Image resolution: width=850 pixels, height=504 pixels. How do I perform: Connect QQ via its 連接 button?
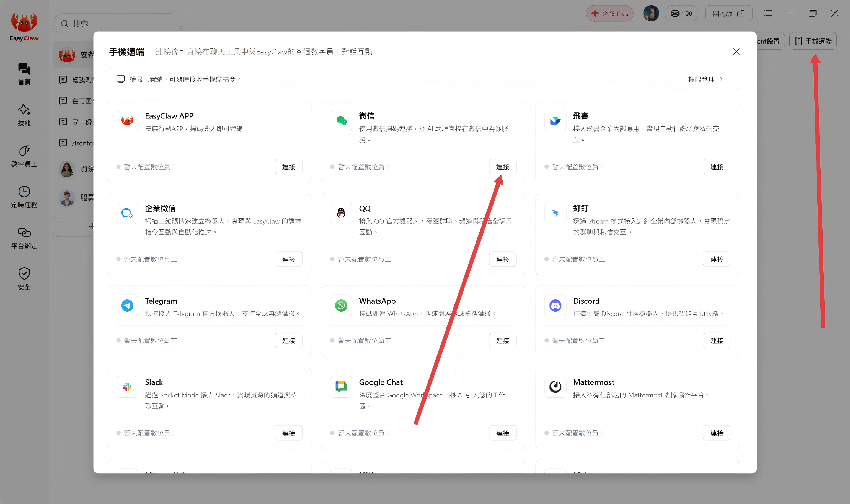pos(503,259)
